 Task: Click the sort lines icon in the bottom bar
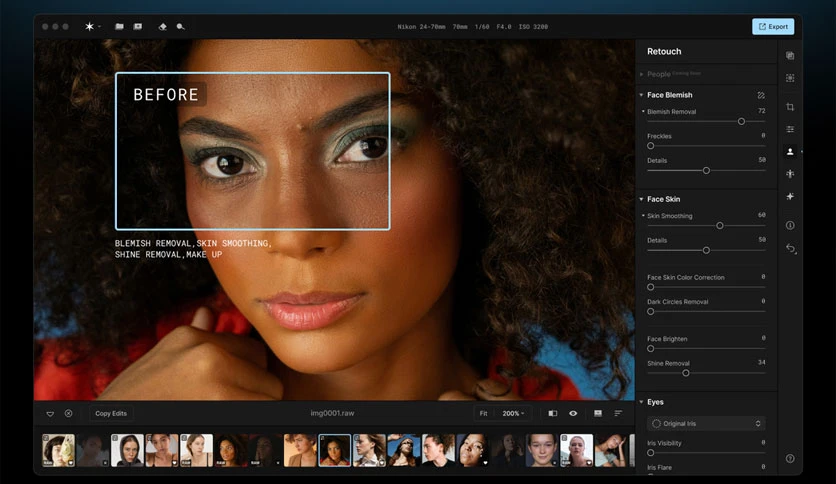tap(618, 413)
